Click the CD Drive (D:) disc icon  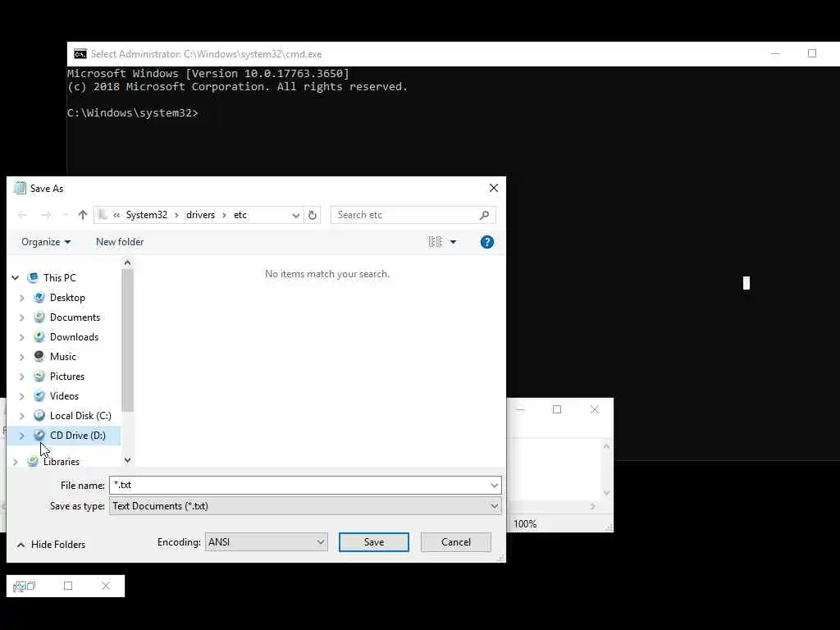pyautogui.click(x=39, y=435)
